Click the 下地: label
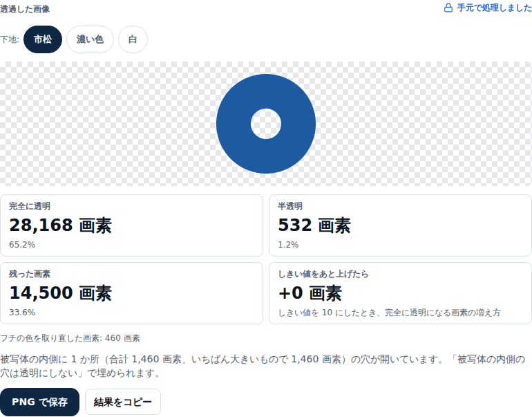 (x=10, y=39)
